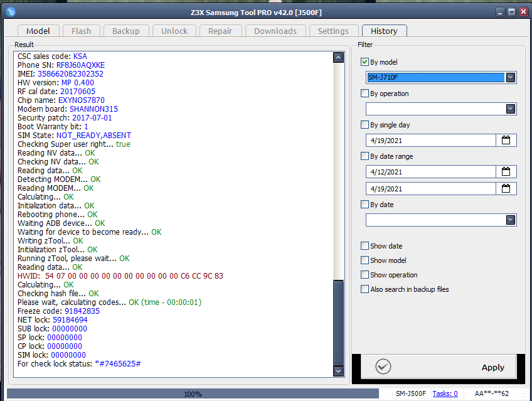Click the range start date field 4/12/2021
Image resolution: width=532 pixels, height=401 pixels.
click(430, 172)
